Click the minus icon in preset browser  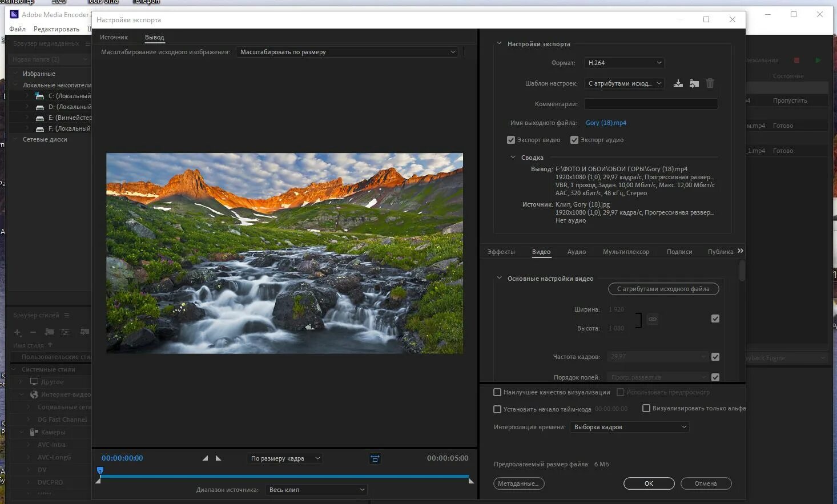pos(33,332)
